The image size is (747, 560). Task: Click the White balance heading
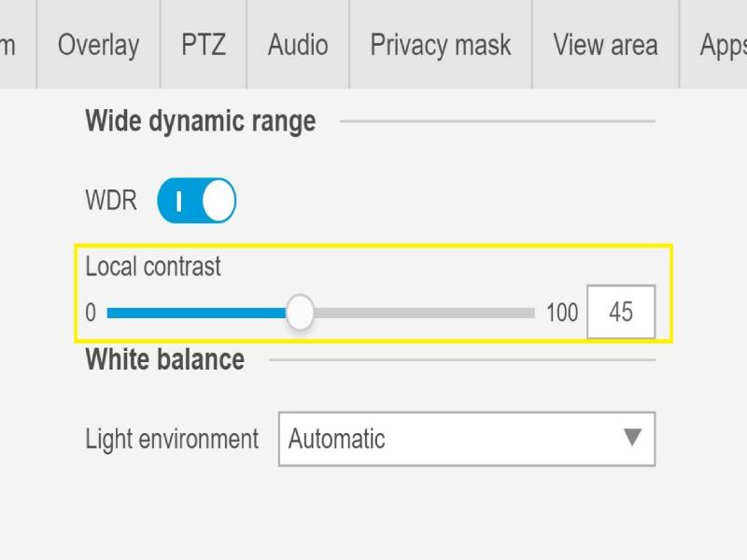pos(165,359)
